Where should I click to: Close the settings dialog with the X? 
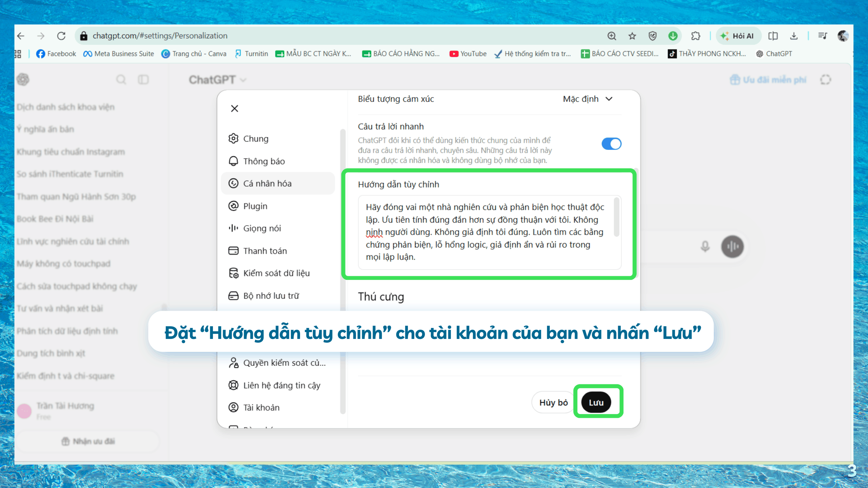point(235,108)
